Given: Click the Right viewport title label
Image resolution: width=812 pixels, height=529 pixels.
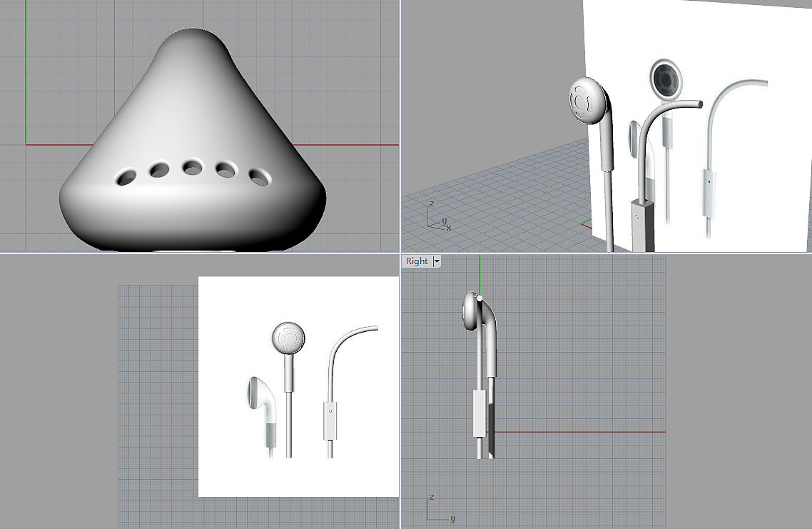Looking at the screenshot, I should click(x=417, y=261).
